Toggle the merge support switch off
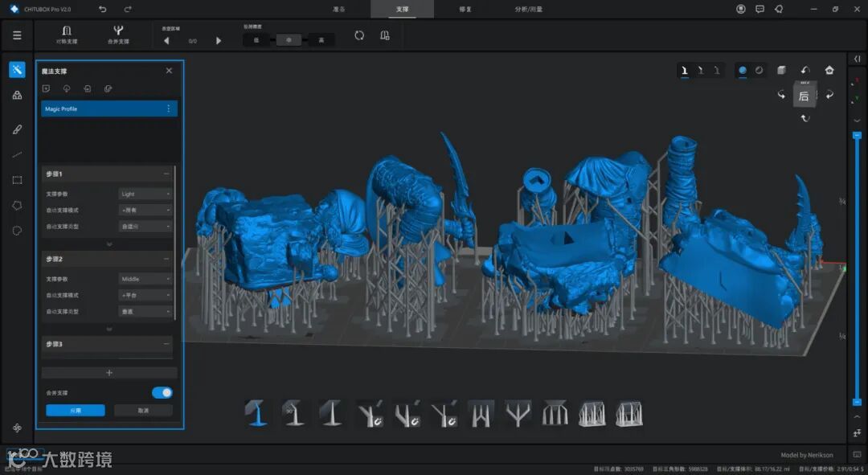The image size is (868, 475). [162, 393]
